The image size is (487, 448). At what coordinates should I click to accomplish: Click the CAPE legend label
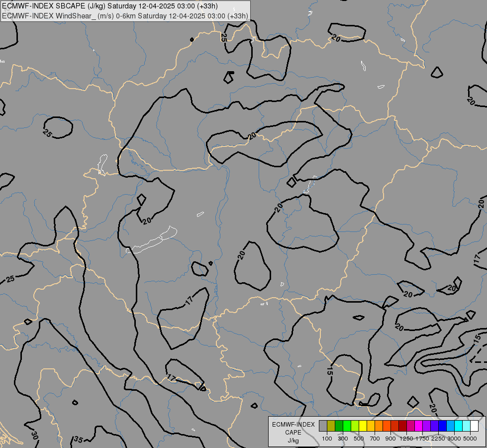[x=293, y=433]
